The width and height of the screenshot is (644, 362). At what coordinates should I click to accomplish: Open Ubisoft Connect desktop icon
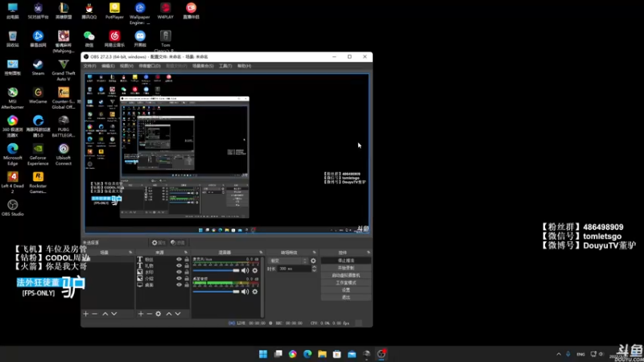click(64, 154)
